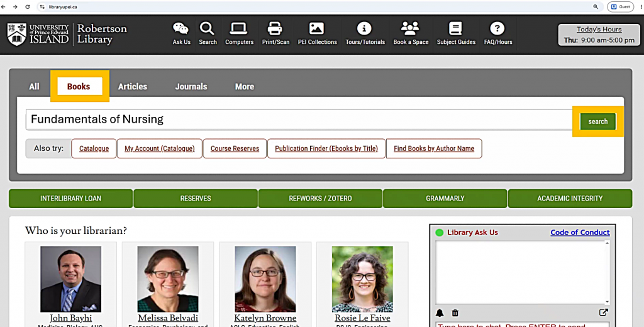Open Katelyn Browne's profile link
The image size is (644, 327).
265,318
